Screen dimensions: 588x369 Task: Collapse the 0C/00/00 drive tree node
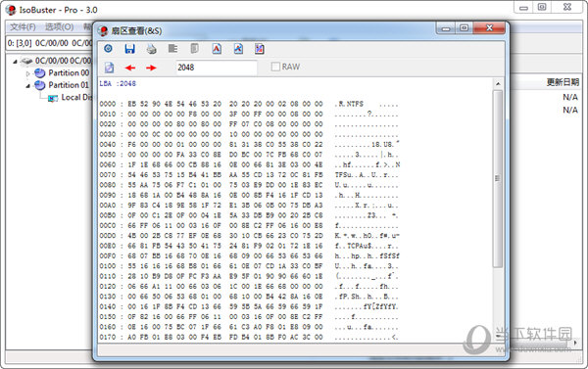(15, 61)
